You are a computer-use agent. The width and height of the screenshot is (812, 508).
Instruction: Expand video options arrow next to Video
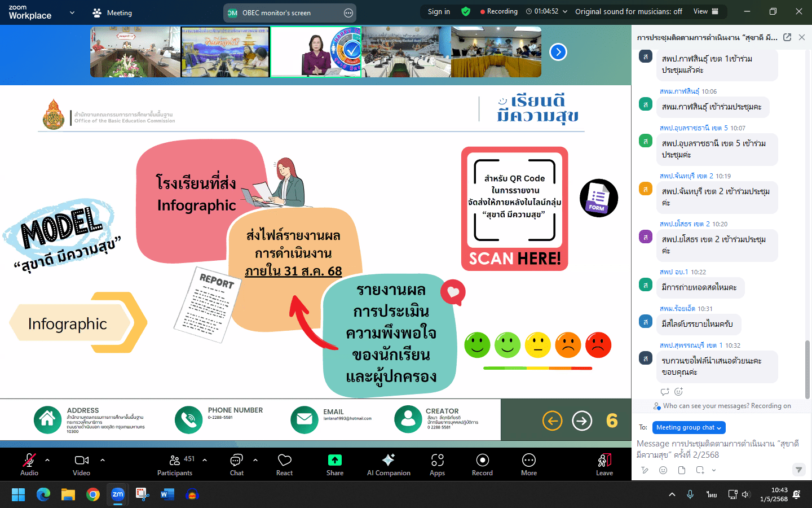click(103, 460)
